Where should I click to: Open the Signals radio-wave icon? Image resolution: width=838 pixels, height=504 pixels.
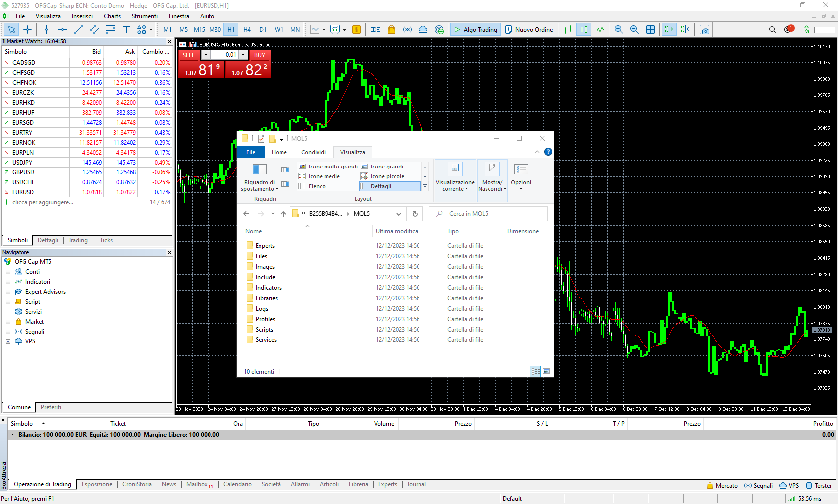pos(407,30)
